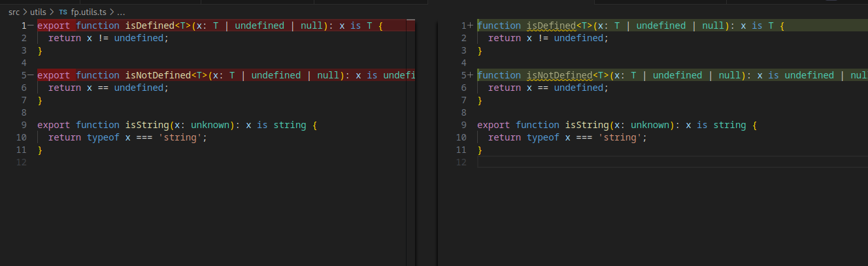868x266 pixels.
Task: Click line number 9 in the left pane
Action: point(24,125)
